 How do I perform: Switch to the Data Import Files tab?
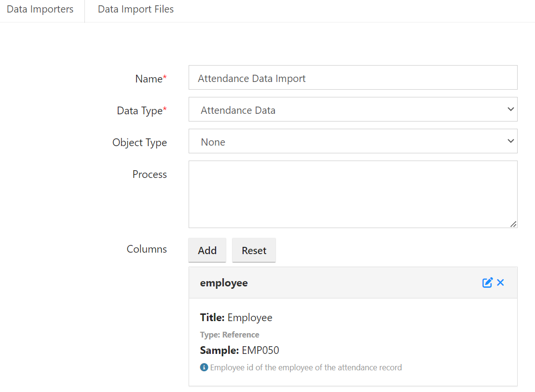136,9
